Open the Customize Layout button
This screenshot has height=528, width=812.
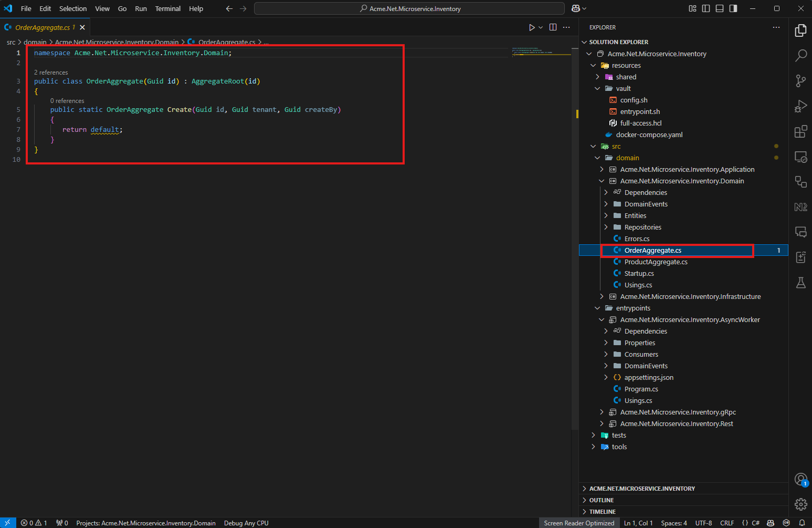692,8
